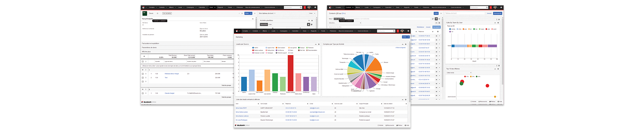Click the plus quick-create icon in Contacts window
Viewport: 644px width, 134px height.
click(501, 7)
